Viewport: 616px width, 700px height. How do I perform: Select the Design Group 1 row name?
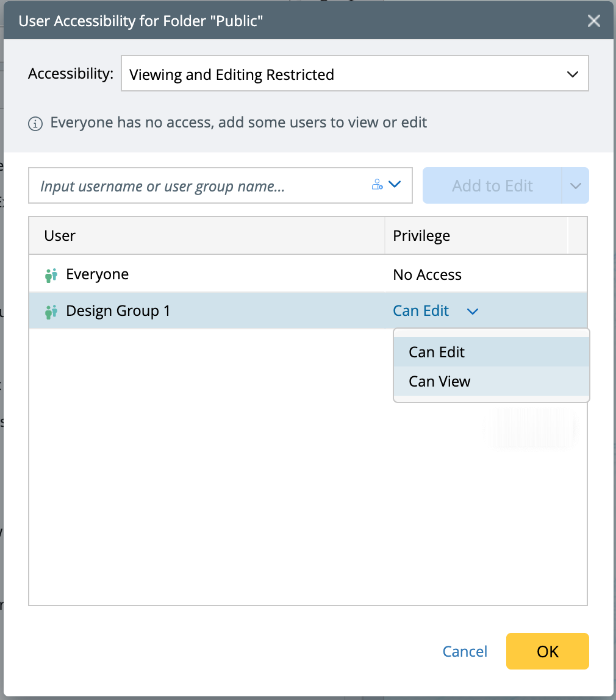(118, 311)
